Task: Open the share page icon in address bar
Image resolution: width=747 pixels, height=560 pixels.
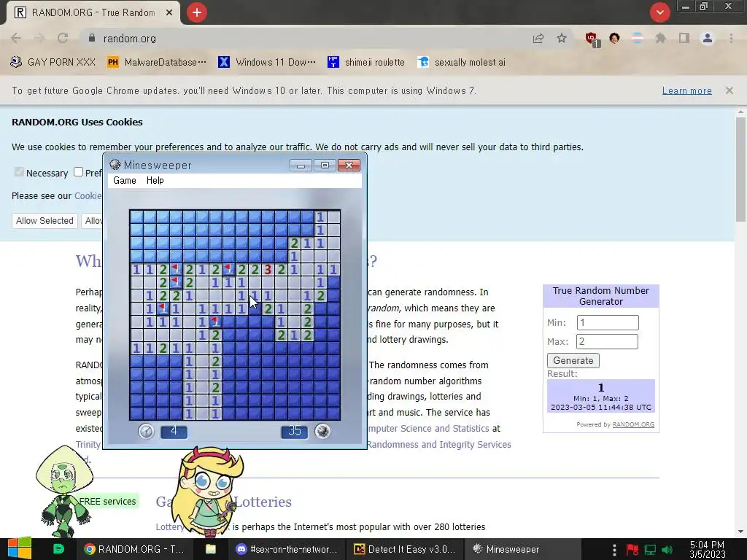Action: click(x=538, y=38)
